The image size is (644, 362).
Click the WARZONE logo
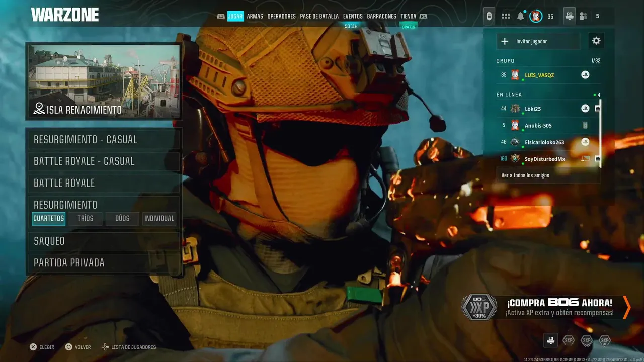[65, 15]
